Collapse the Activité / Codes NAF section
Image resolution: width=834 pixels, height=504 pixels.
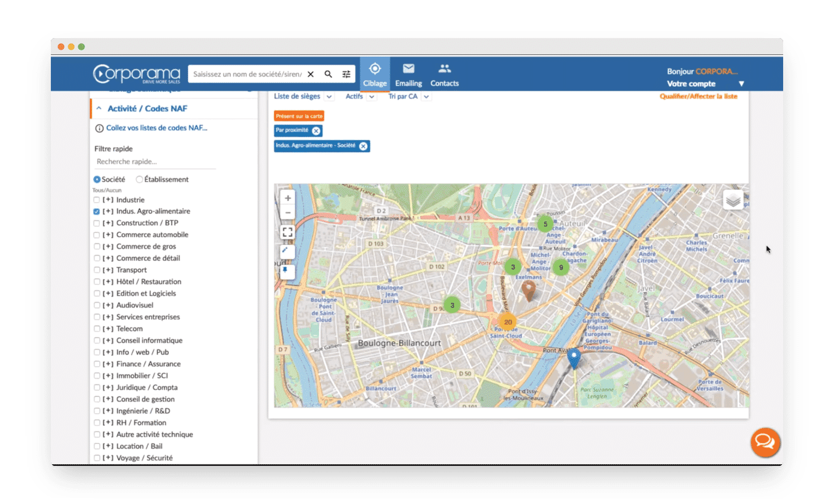(x=99, y=109)
